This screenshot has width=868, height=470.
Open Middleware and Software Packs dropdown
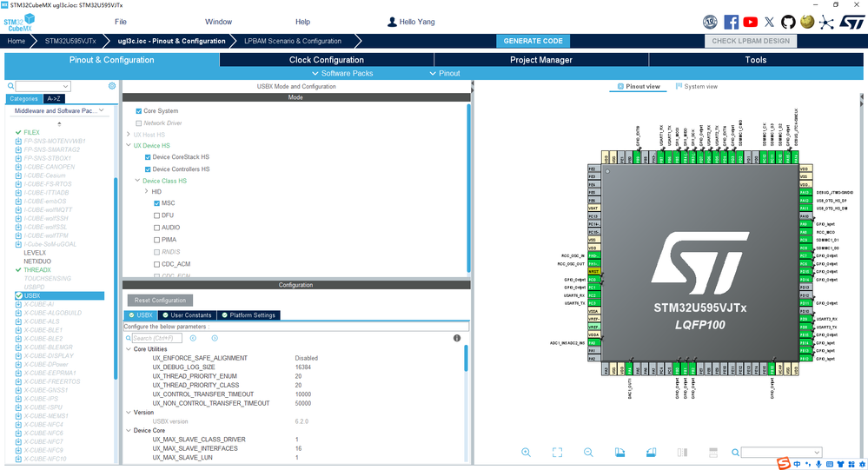[x=60, y=111]
